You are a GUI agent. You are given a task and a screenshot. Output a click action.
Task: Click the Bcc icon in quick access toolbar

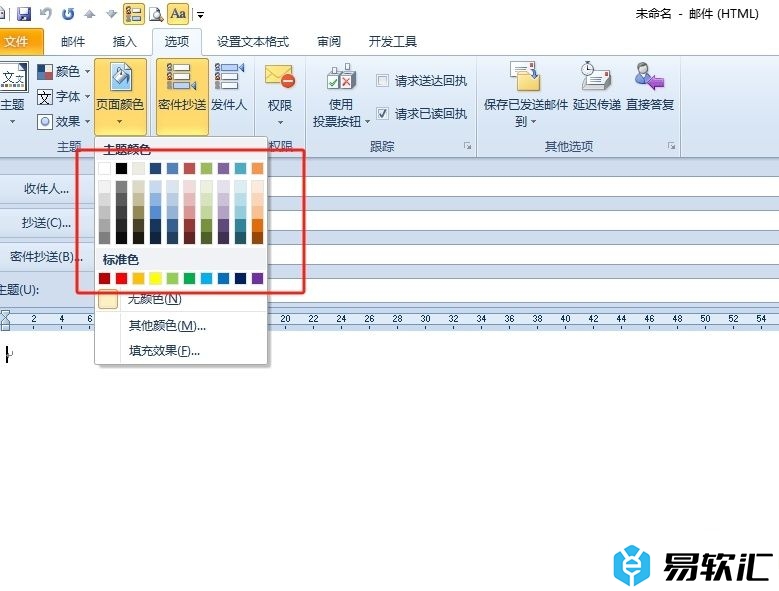pyautogui.click(x=133, y=14)
